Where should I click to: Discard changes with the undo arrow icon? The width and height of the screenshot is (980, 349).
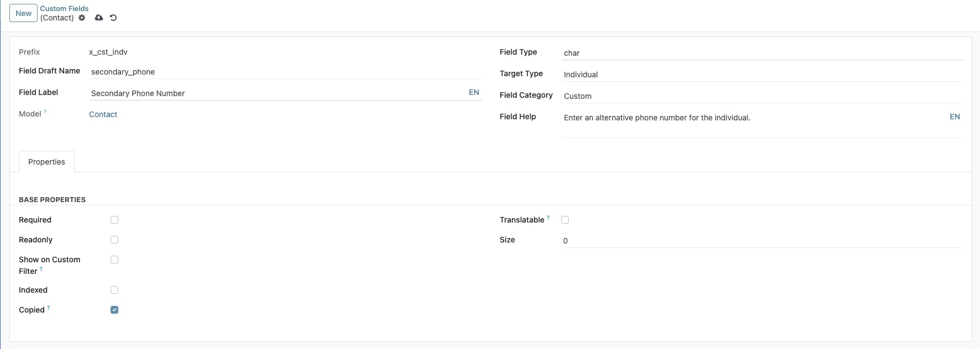point(113,18)
